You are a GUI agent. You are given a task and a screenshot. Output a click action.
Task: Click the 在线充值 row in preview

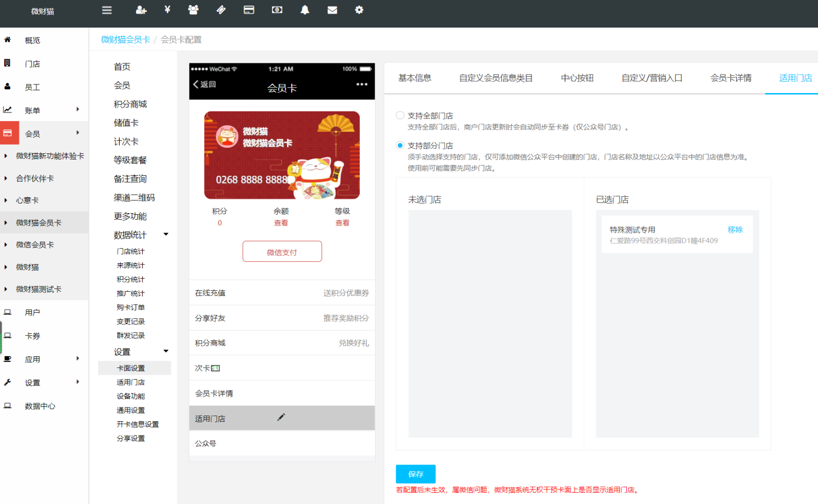[x=282, y=293]
